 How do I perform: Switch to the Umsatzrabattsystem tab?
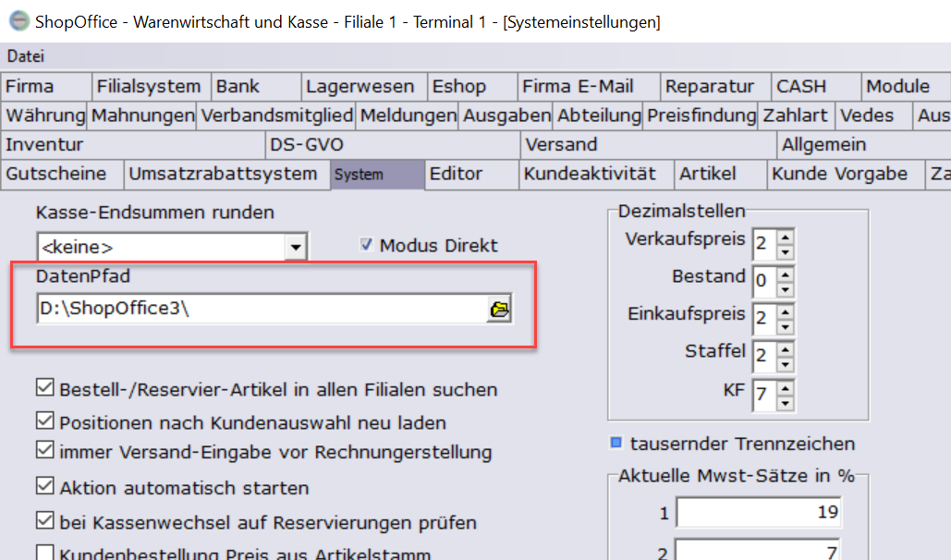[x=227, y=174]
